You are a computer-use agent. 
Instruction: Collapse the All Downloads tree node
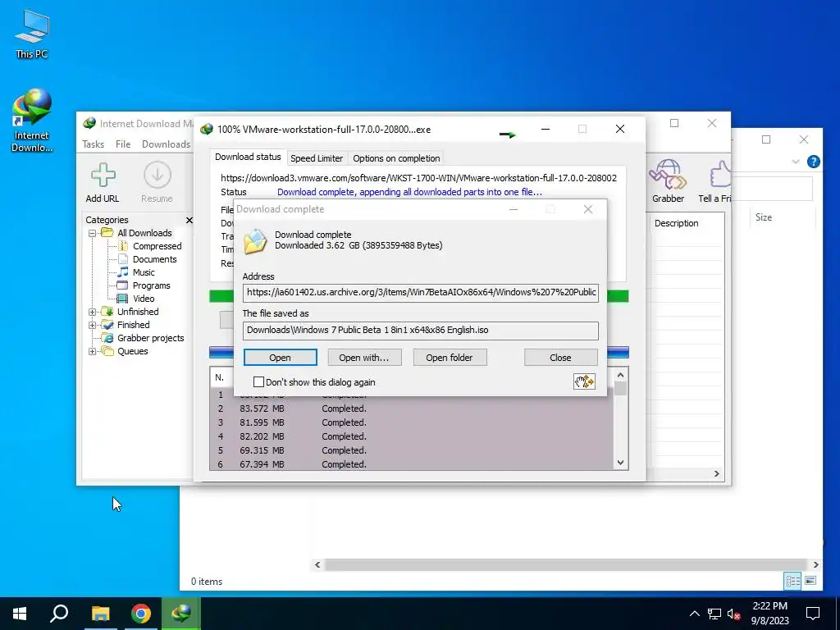point(92,233)
